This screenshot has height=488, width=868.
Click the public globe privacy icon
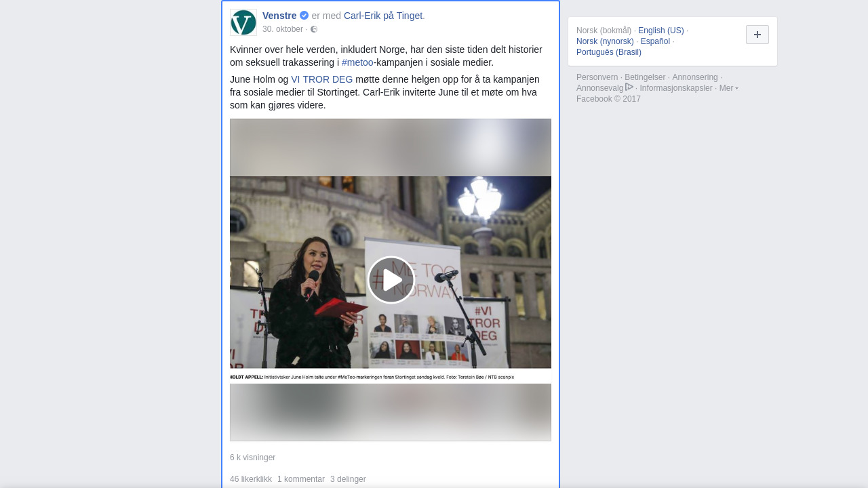tap(314, 29)
